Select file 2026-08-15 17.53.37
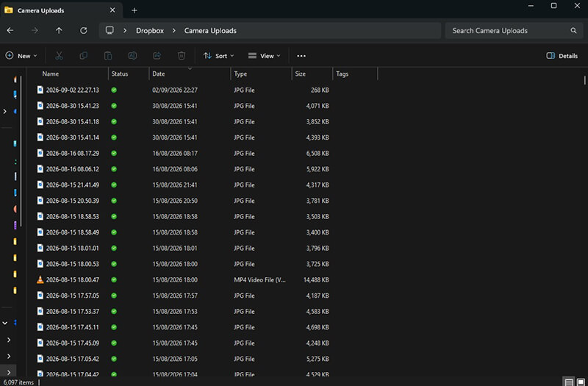The image size is (588, 386). [72, 311]
